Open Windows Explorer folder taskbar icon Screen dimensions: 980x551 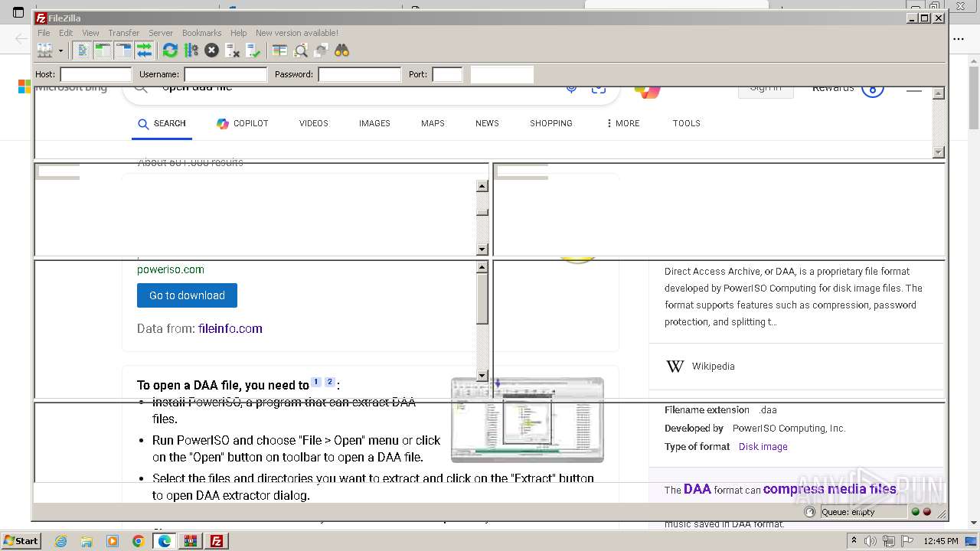click(87, 541)
